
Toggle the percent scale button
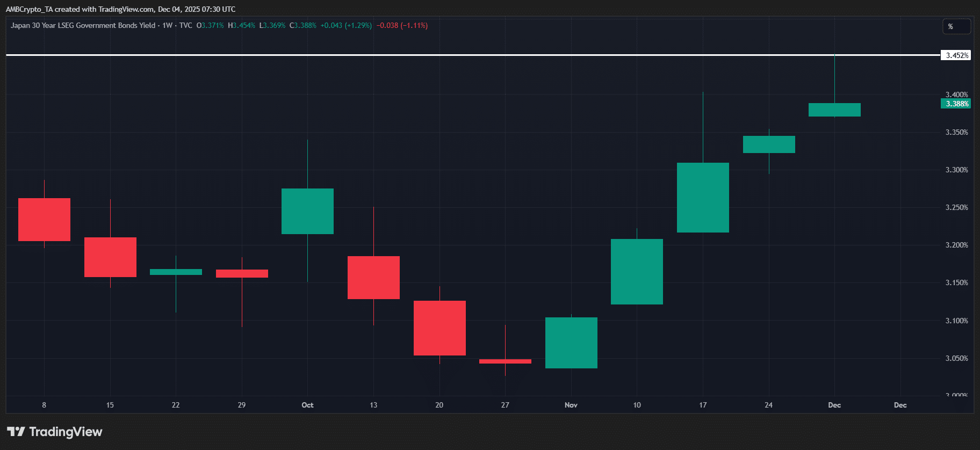[956, 26]
